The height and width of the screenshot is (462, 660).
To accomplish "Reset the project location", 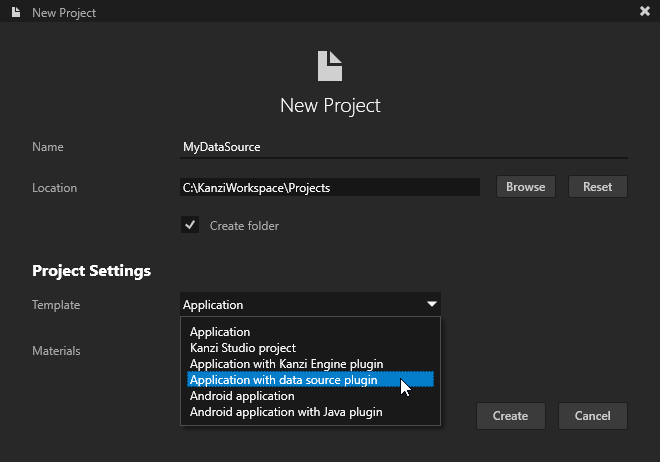I will [597, 187].
